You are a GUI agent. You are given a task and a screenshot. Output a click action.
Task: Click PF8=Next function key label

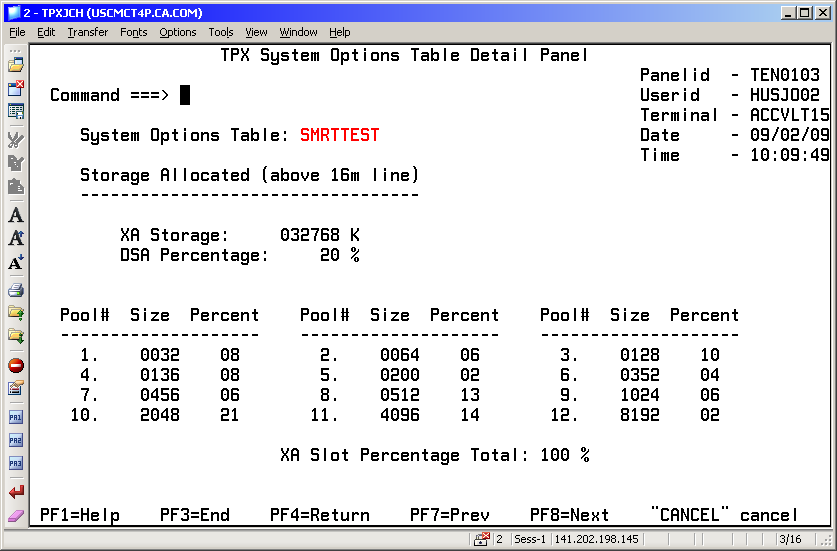tap(569, 515)
